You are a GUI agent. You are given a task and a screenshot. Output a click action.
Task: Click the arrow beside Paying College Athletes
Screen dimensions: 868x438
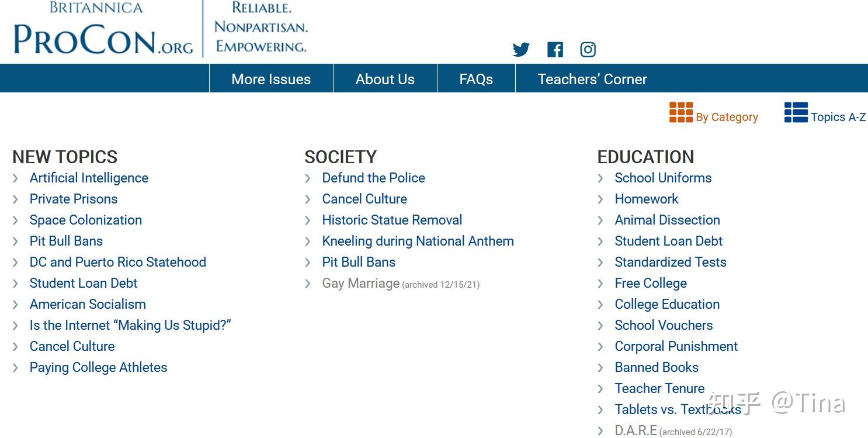click(x=16, y=368)
